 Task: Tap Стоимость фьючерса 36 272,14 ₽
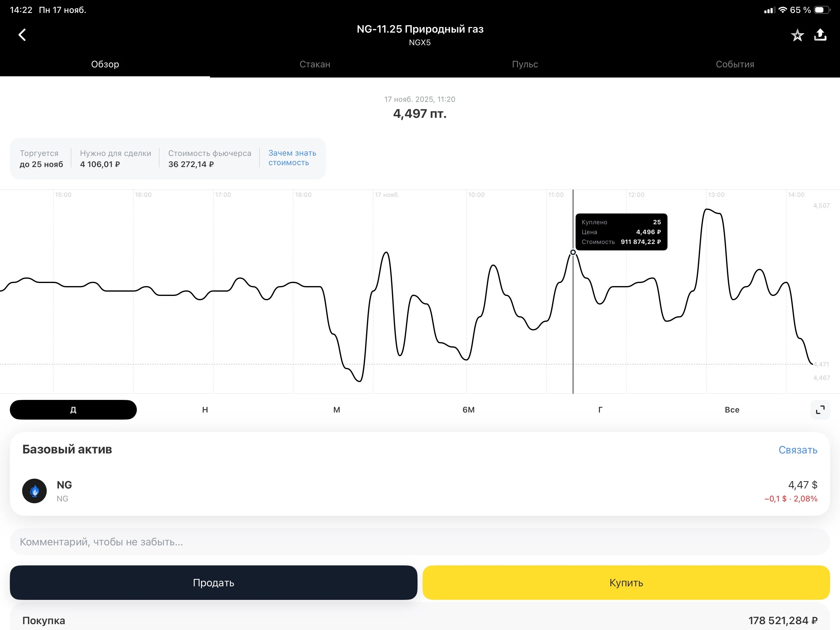coord(210,158)
